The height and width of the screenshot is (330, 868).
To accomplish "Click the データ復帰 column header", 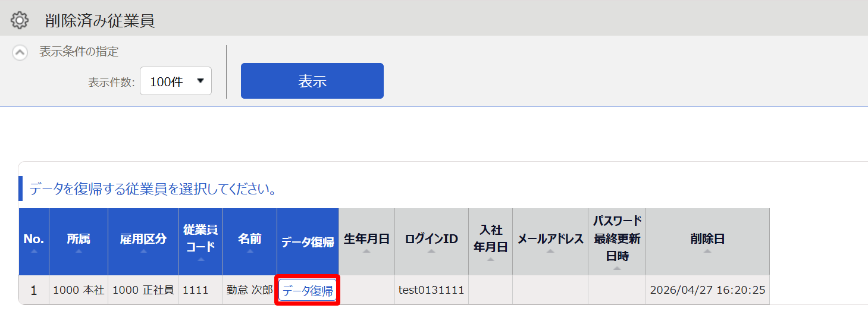I will tap(308, 241).
